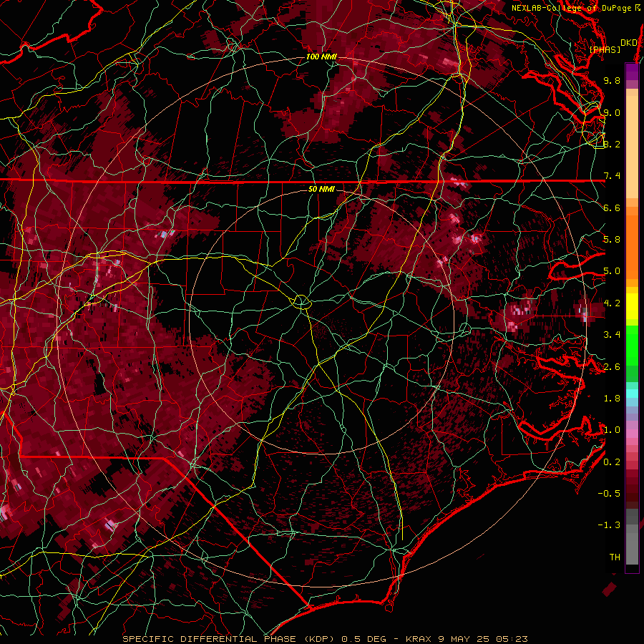Click the radar site circle at map center
This screenshot has height=644, width=644.
pyautogui.click(x=301, y=302)
